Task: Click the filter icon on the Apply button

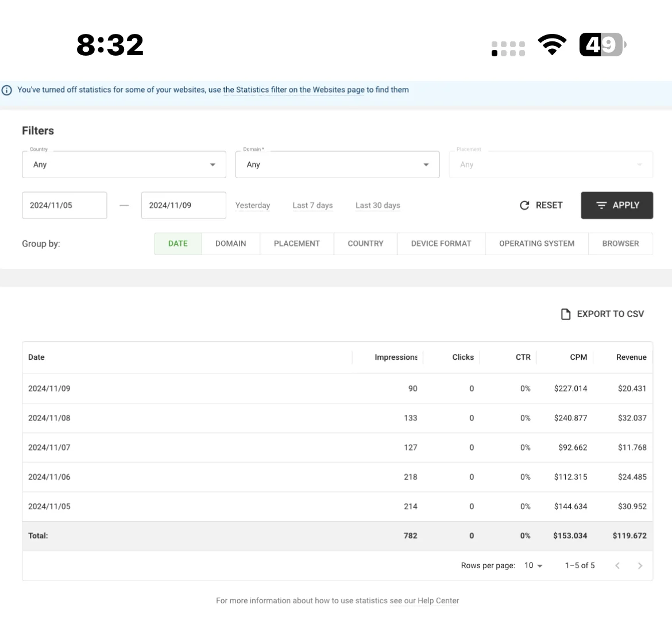Action: [x=601, y=205]
